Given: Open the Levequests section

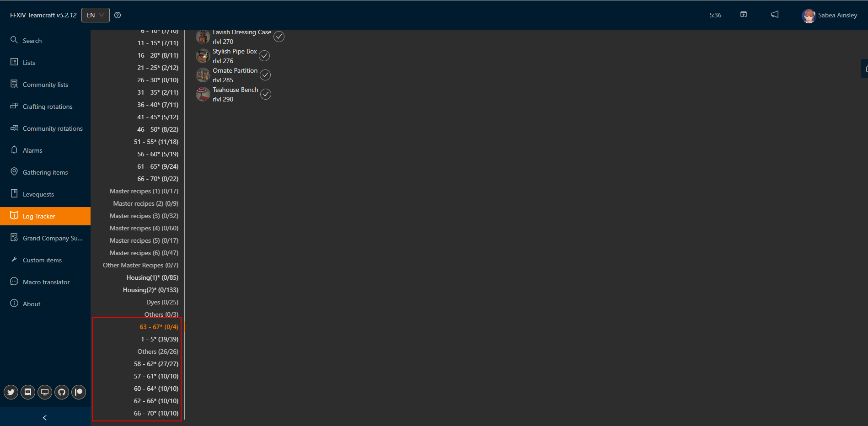Looking at the screenshot, I should coord(38,194).
